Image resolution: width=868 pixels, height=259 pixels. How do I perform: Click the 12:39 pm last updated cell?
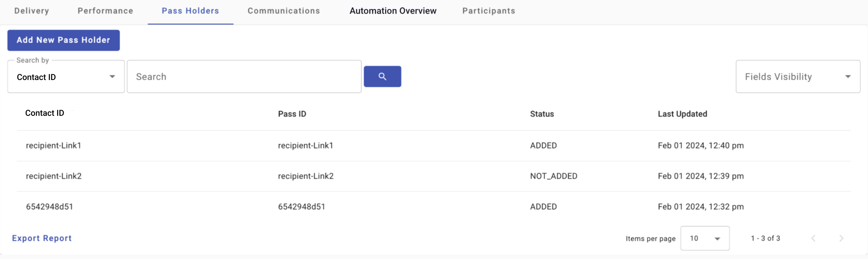coord(701,176)
